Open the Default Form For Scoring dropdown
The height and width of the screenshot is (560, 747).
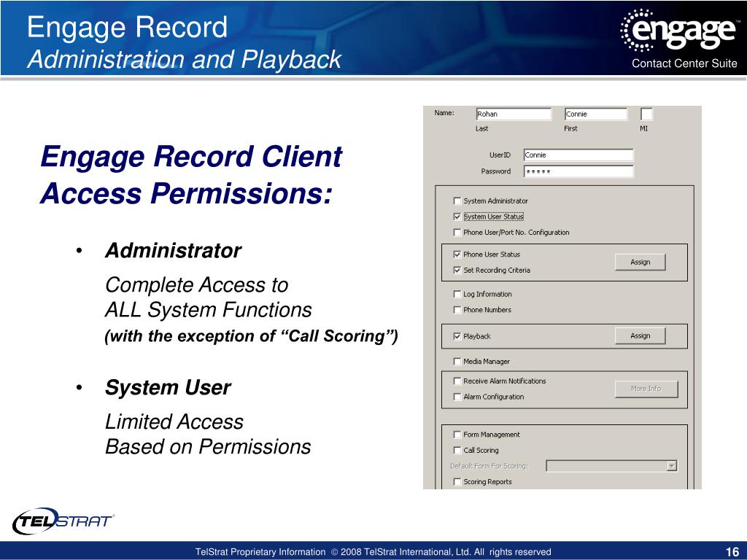point(672,466)
